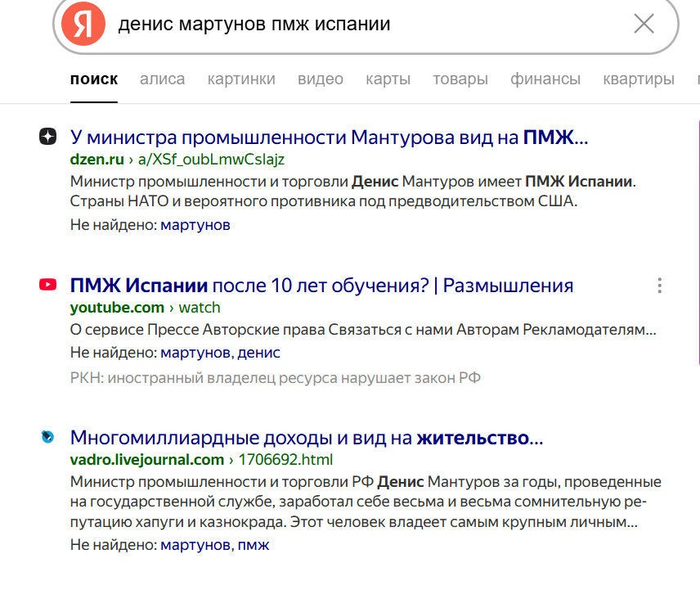Open the карты search tab
The height and width of the screenshot is (590, 700).
pos(388,79)
